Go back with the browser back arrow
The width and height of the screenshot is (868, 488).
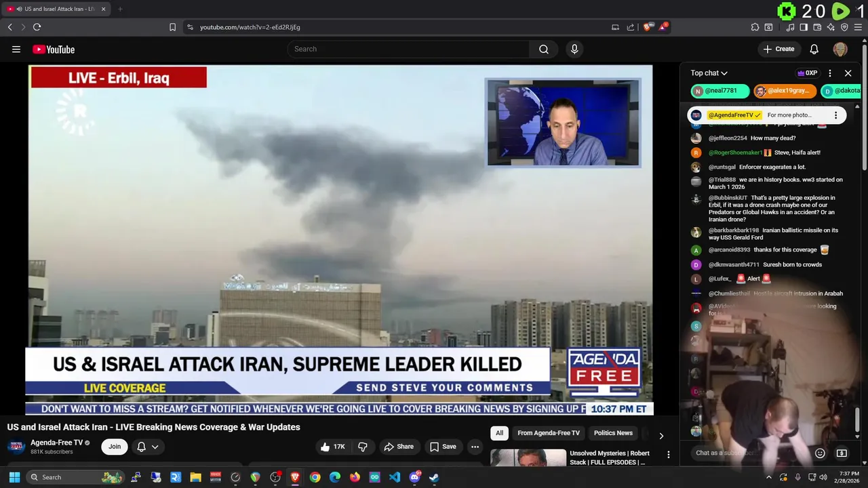click(x=9, y=27)
